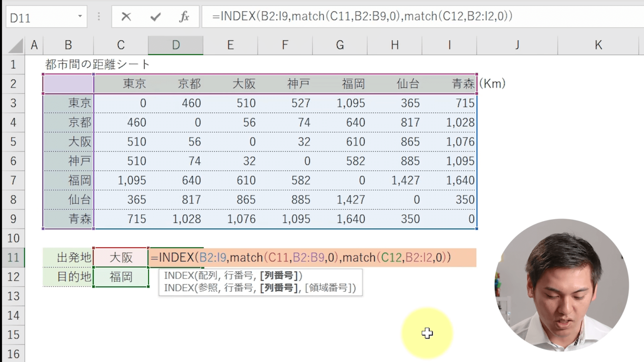Screen dimensions: 644x362
Task: Click the 仙台 row label in row 8
Action: [x=68, y=199]
